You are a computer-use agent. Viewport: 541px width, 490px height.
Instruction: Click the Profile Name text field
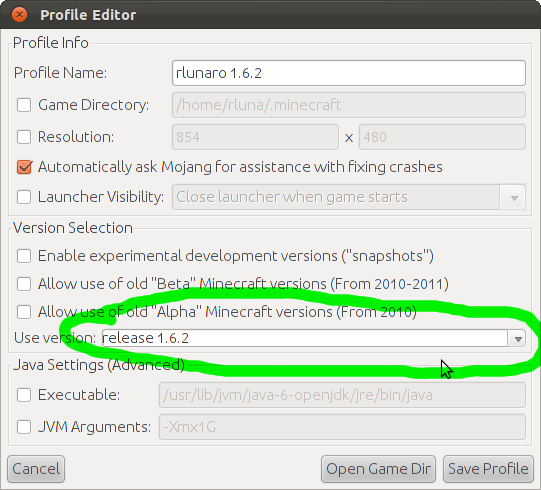point(349,73)
